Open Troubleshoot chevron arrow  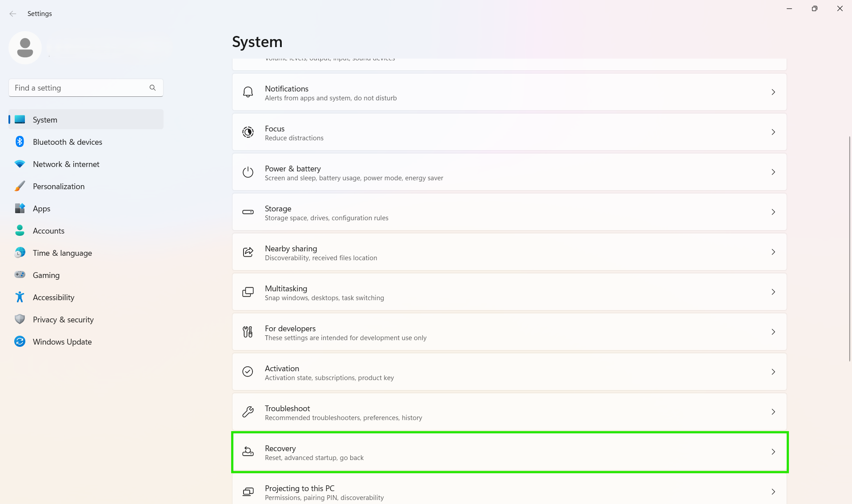tap(773, 412)
